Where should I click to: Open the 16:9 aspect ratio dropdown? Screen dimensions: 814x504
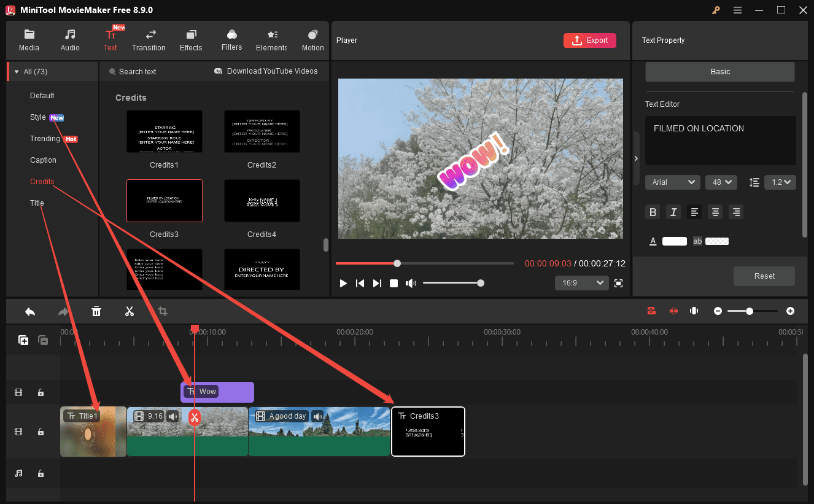[x=581, y=283]
